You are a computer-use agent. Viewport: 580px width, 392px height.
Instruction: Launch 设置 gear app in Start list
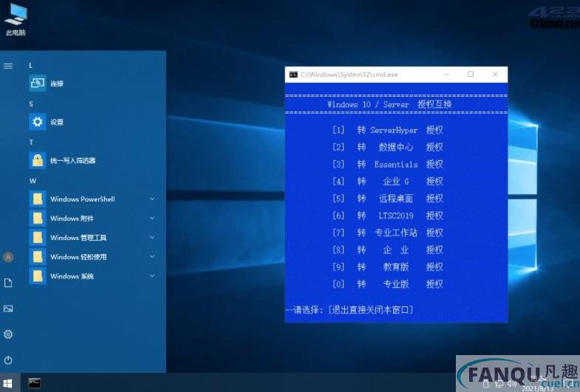(38, 122)
